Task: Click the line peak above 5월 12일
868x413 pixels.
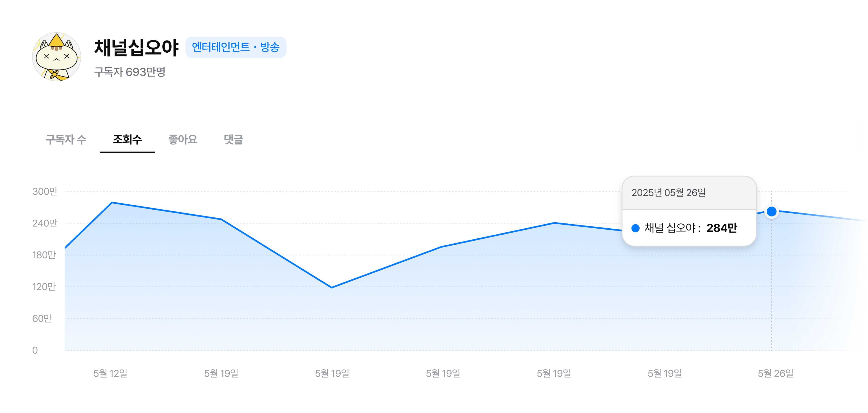Action: point(112,203)
